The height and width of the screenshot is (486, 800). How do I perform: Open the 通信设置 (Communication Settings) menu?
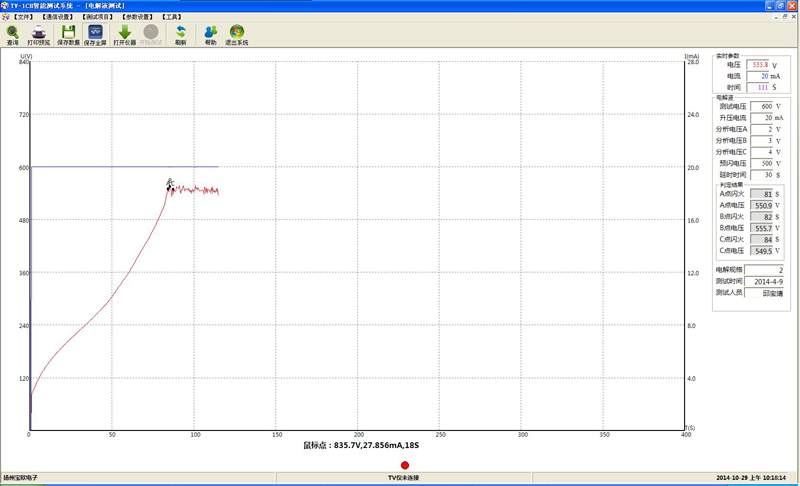[x=58, y=17]
